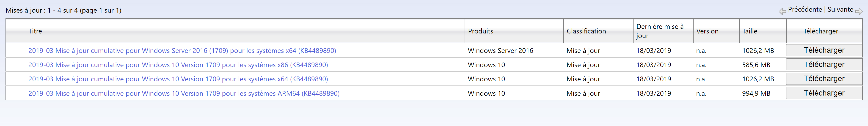Sort by the Titre column header

pyautogui.click(x=35, y=31)
